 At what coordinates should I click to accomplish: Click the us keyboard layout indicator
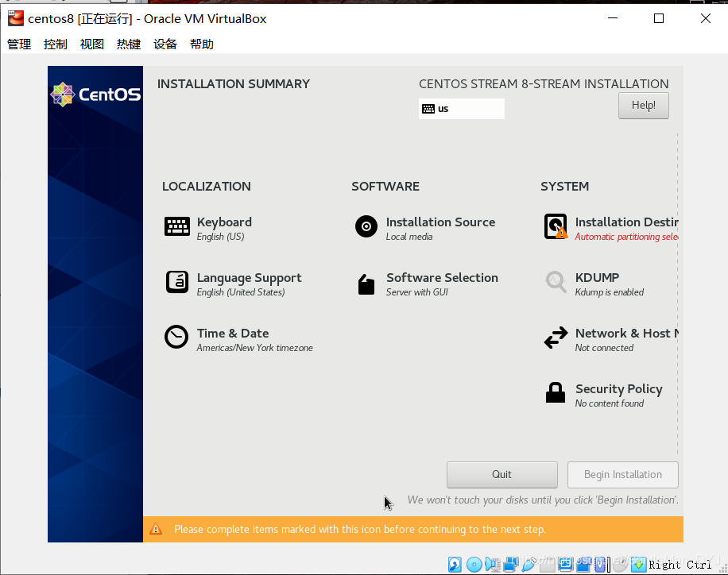(462, 109)
